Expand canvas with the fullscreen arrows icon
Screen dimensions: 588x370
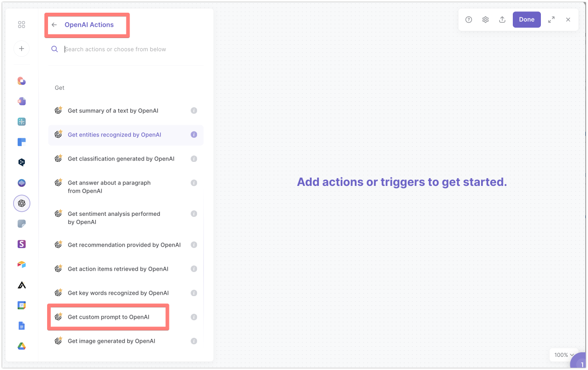[551, 19]
